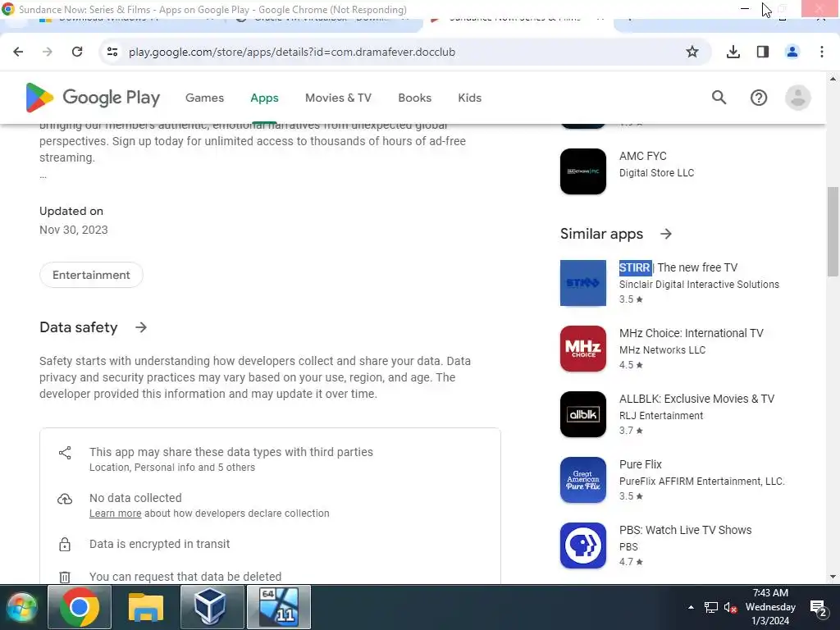Select the Movies & TV tab
The image size is (840, 630).
(338, 98)
